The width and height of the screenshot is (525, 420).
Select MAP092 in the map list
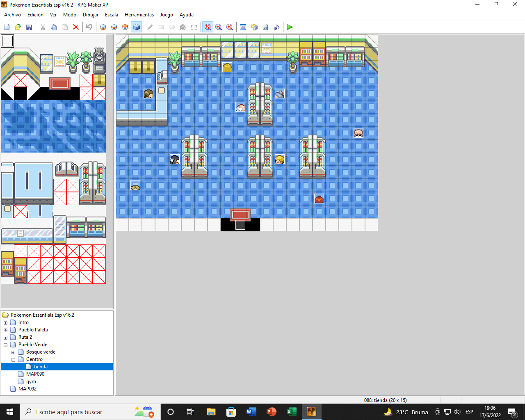coord(27,389)
